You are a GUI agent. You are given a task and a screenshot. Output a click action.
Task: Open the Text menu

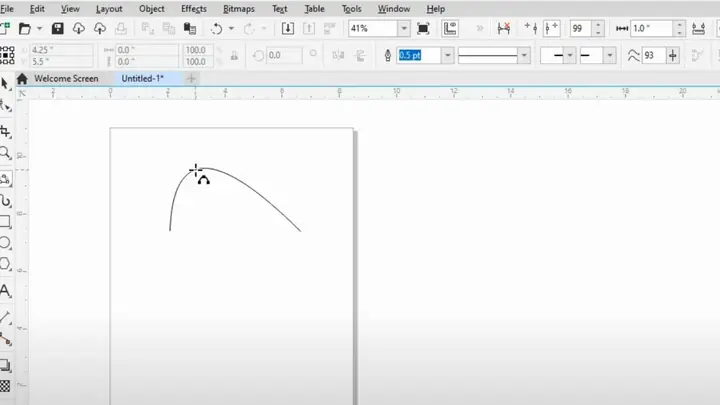point(280,9)
